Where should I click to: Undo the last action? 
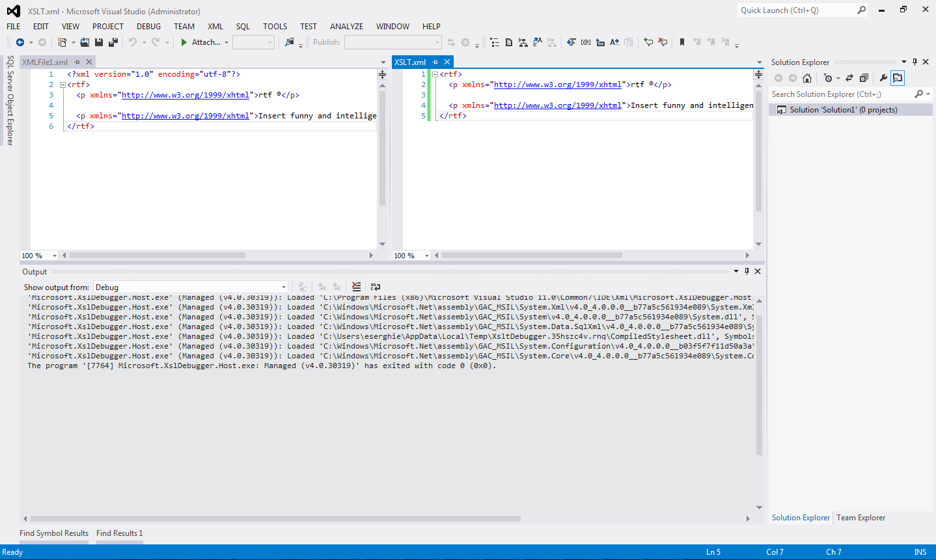coord(133,42)
